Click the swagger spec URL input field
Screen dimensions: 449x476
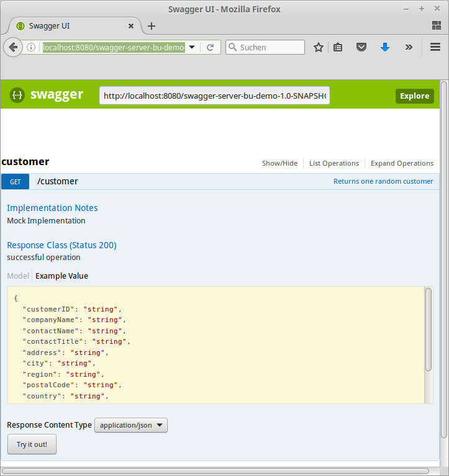coord(214,96)
